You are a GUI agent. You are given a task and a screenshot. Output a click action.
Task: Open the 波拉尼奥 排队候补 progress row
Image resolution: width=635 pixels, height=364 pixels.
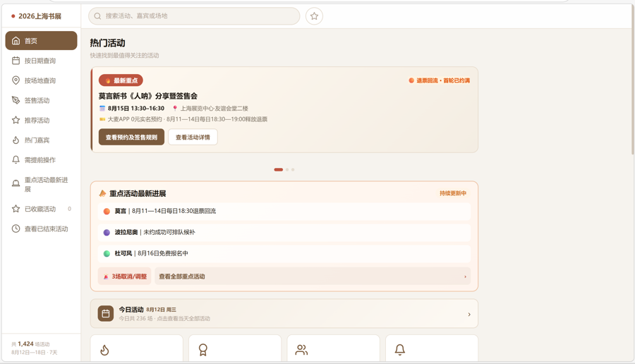pos(284,232)
